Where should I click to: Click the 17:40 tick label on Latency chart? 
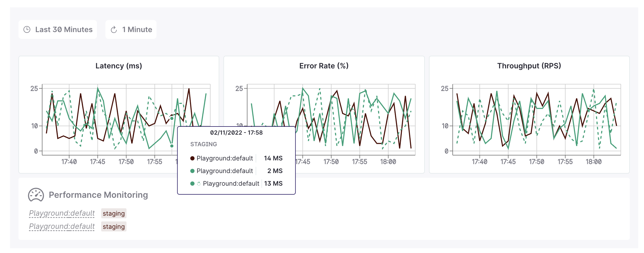[x=69, y=162]
